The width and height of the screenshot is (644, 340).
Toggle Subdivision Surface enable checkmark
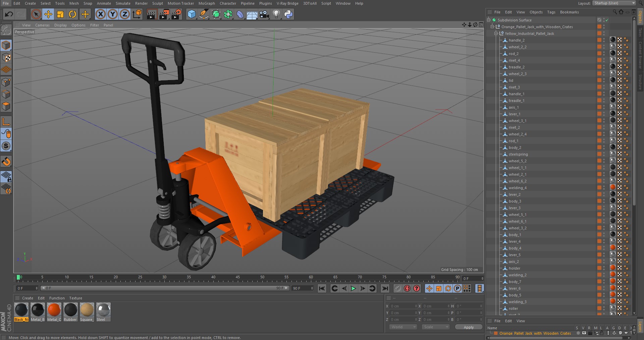(x=607, y=20)
